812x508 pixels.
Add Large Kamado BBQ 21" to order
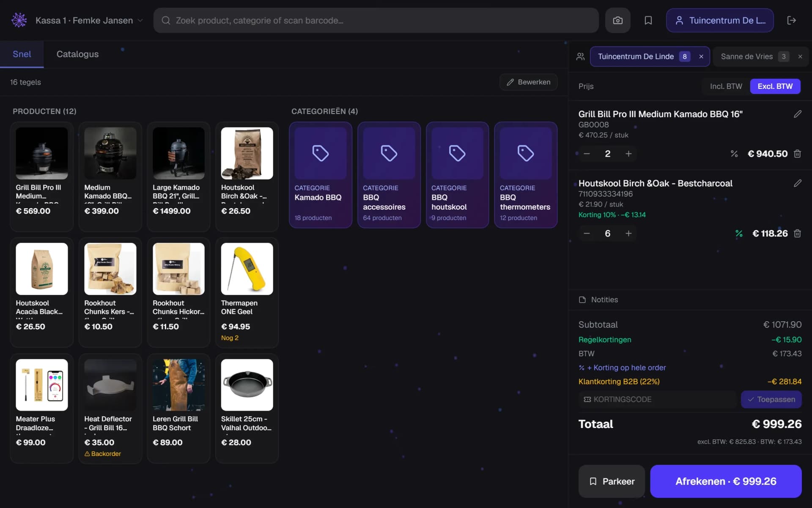tap(178, 177)
